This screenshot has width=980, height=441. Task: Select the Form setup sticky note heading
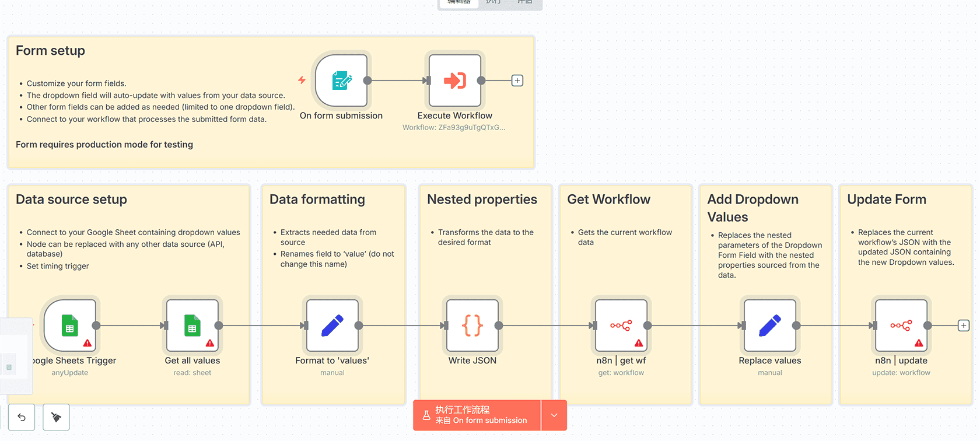[50, 51]
